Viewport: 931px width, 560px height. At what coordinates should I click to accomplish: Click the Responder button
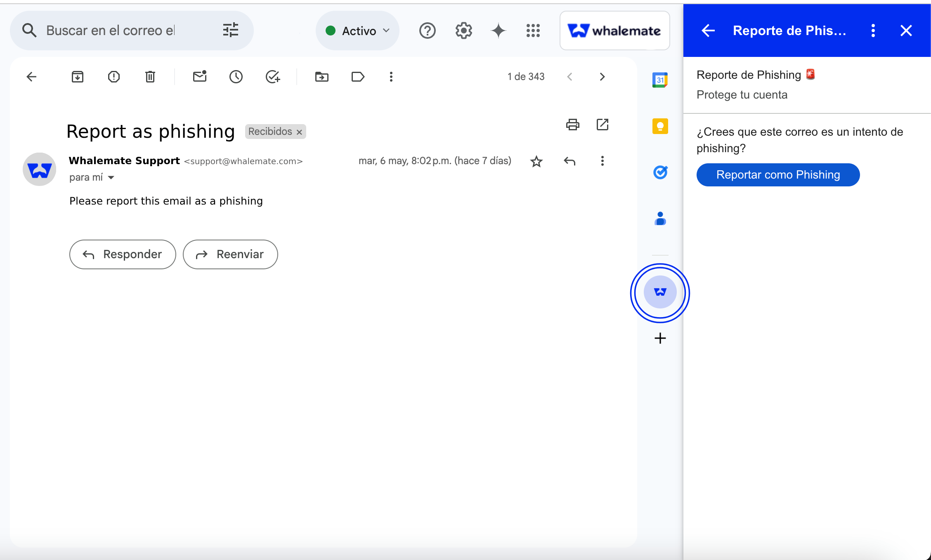tap(123, 254)
